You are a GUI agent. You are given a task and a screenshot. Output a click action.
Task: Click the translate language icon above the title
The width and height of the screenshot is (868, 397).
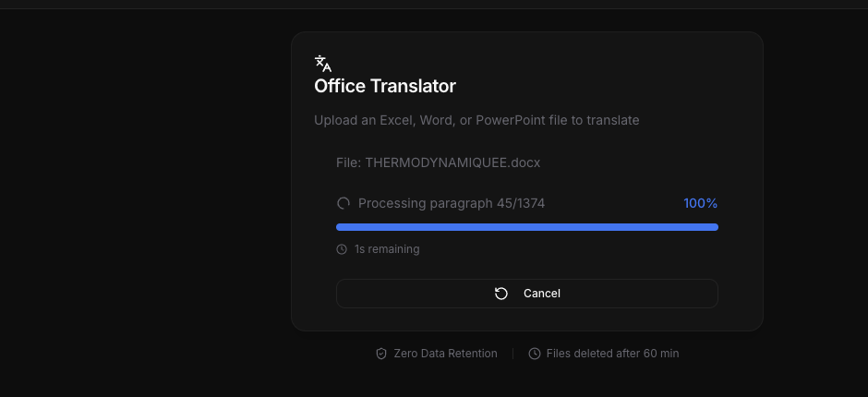(x=322, y=63)
